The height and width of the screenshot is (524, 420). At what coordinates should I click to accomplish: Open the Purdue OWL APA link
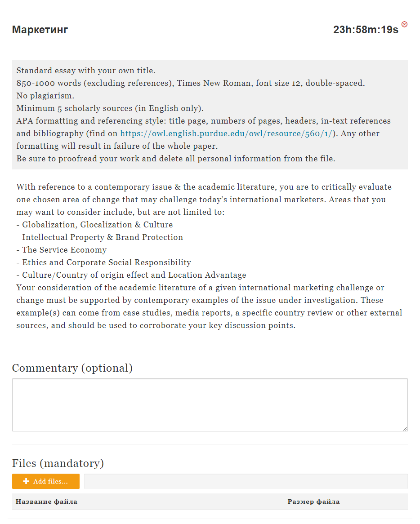(x=226, y=133)
